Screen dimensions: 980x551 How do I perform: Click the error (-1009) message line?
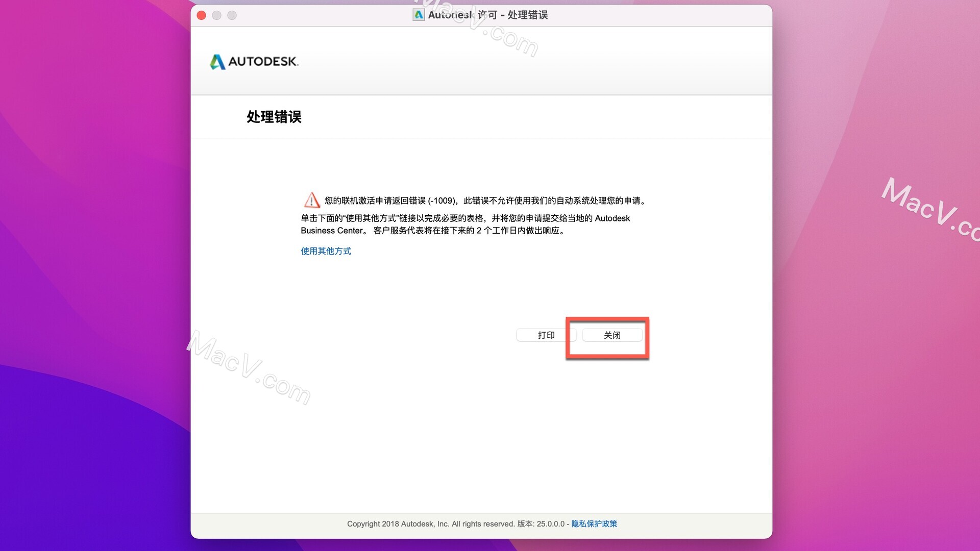click(x=485, y=201)
